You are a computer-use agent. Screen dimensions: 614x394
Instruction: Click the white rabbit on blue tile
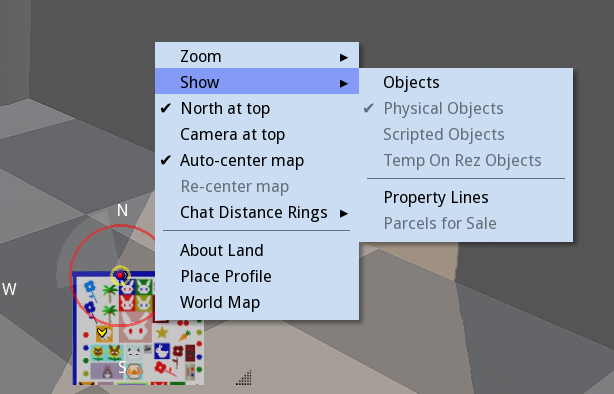pyautogui.click(x=161, y=351)
